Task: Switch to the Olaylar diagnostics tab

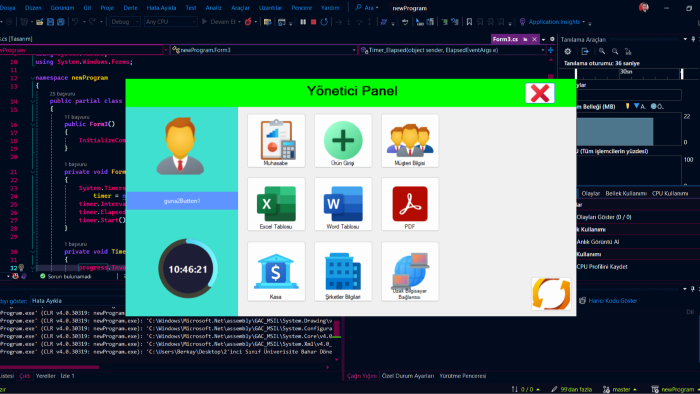Action: [590, 193]
